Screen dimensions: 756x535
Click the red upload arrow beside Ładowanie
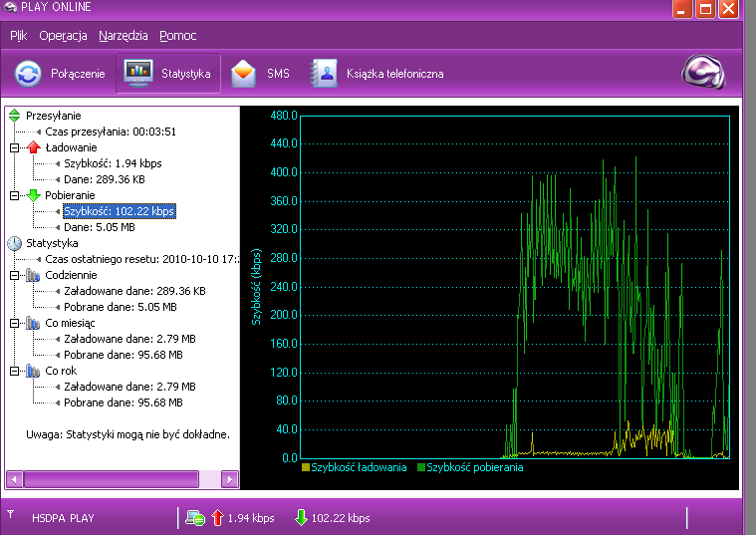point(33,147)
